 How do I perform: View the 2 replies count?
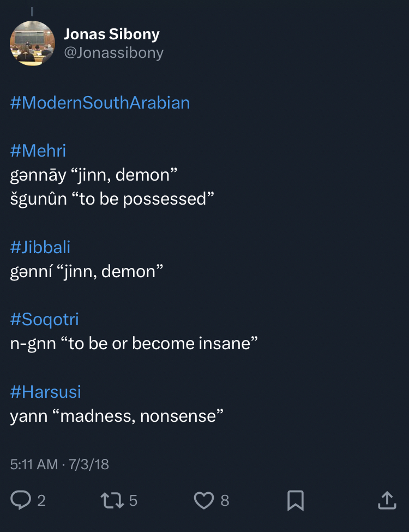pyautogui.click(x=41, y=500)
